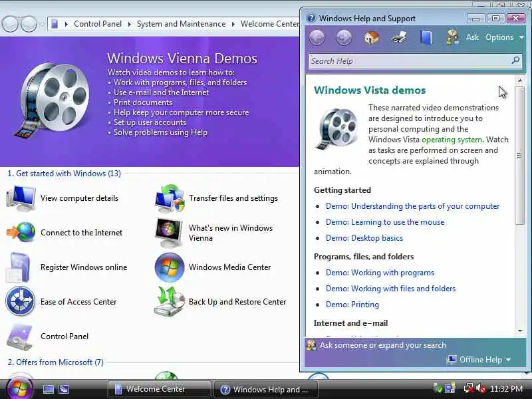Click Windows Help and Support title bar icon

(311, 19)
